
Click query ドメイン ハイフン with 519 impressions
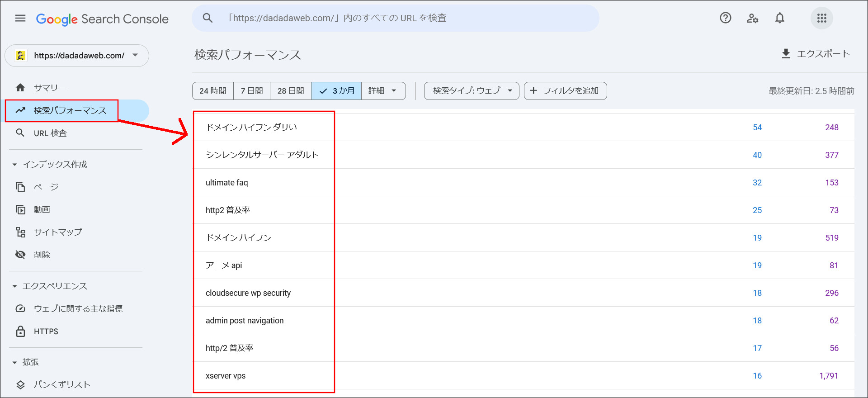coord(239,238)
